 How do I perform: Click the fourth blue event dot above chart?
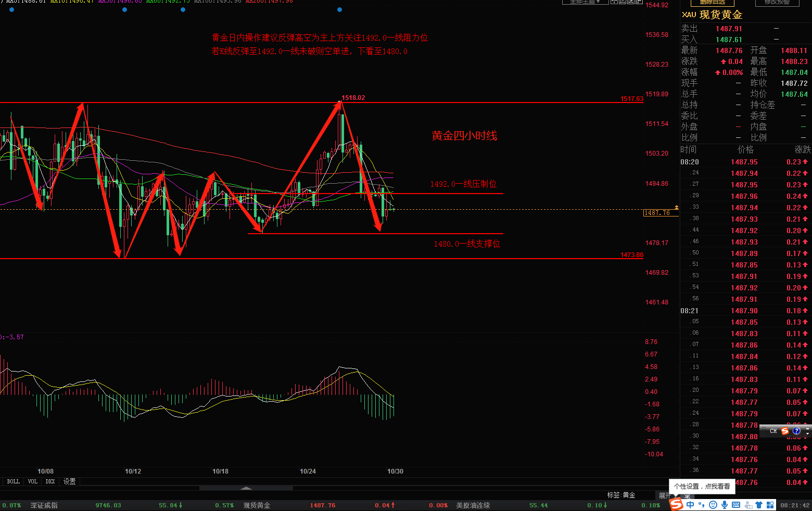[339, 9]
